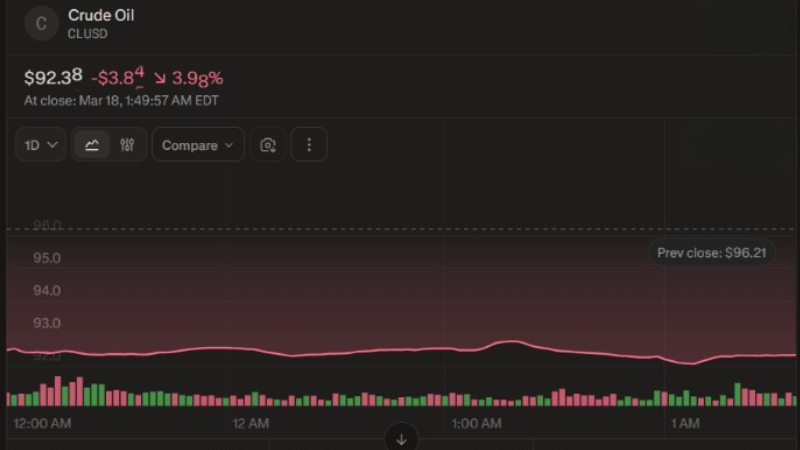Image resolution: width=800 pixels, height=450 pixels.
Task: Open the 1D time range dropdown
Action: coord(41,145)
